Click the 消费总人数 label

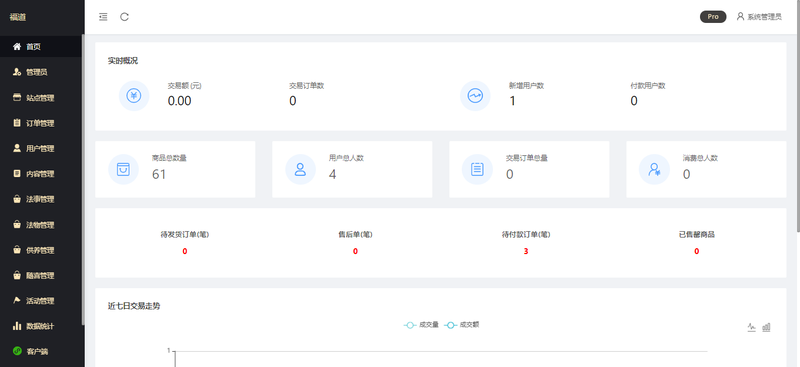(x=701, y=158)
